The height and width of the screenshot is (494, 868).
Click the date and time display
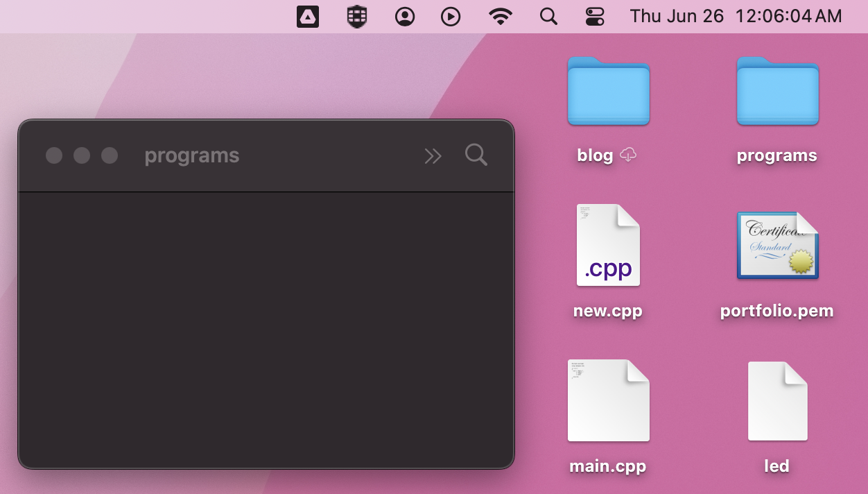(x=736, y=17)
